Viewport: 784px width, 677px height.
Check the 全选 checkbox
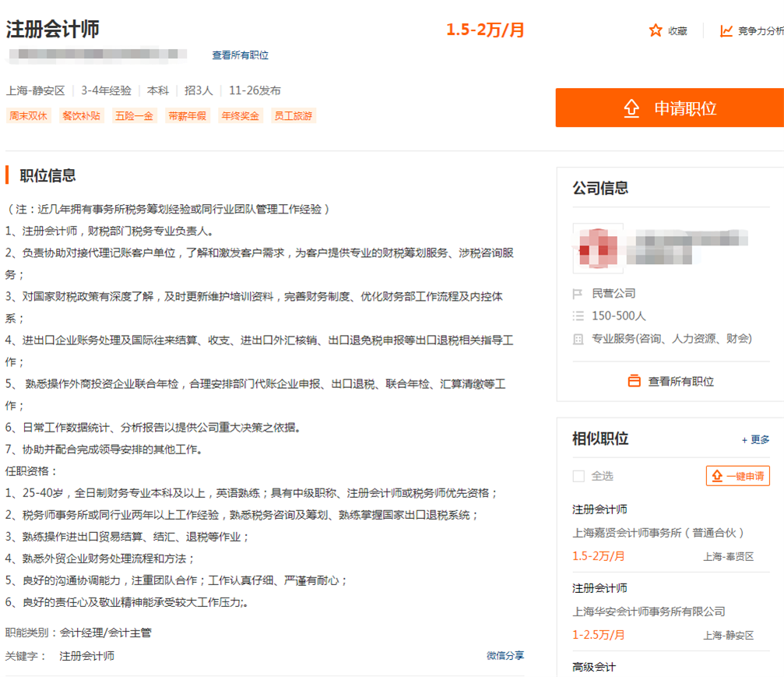click(578, 476)
